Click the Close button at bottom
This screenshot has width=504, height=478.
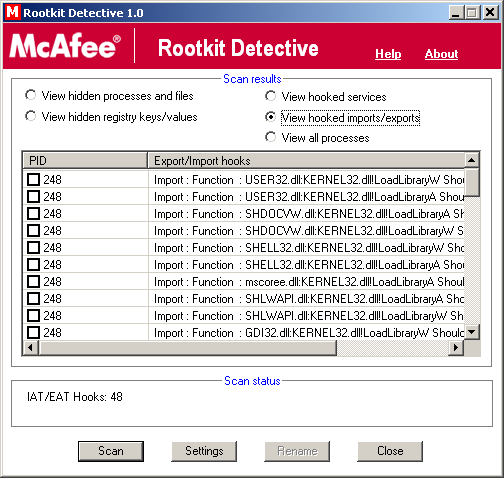click(390, 451)
